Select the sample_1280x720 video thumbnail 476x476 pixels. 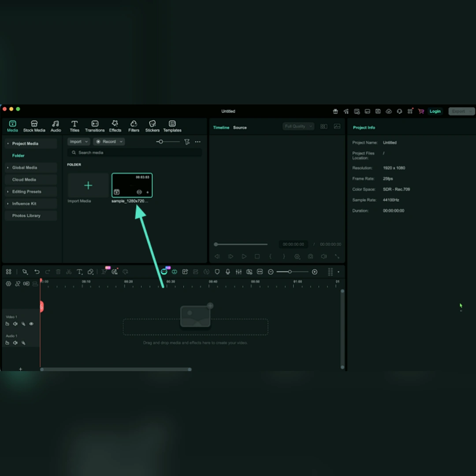point(132,185)
